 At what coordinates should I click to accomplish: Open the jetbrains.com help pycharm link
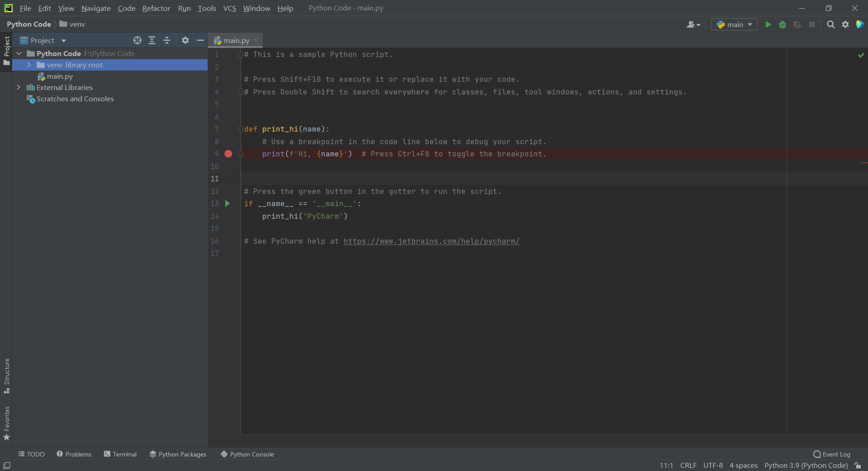click(x=431, y=241)
